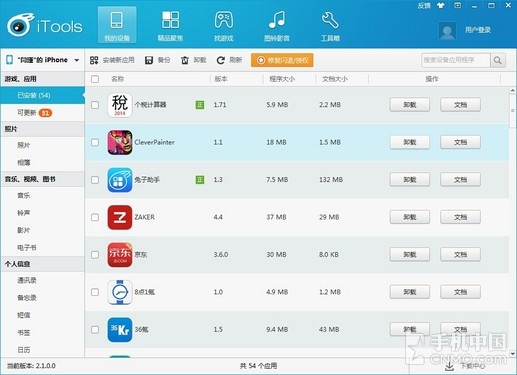Select 已安装 (54) in sidebar

[x=43, y=95]
